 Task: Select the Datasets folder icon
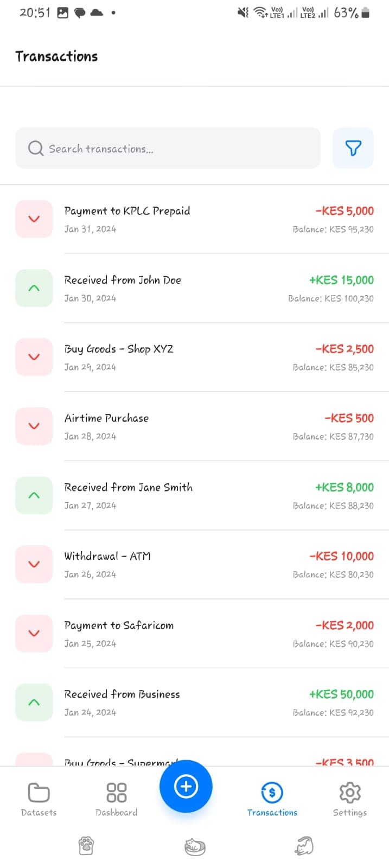tap(39, 793)
